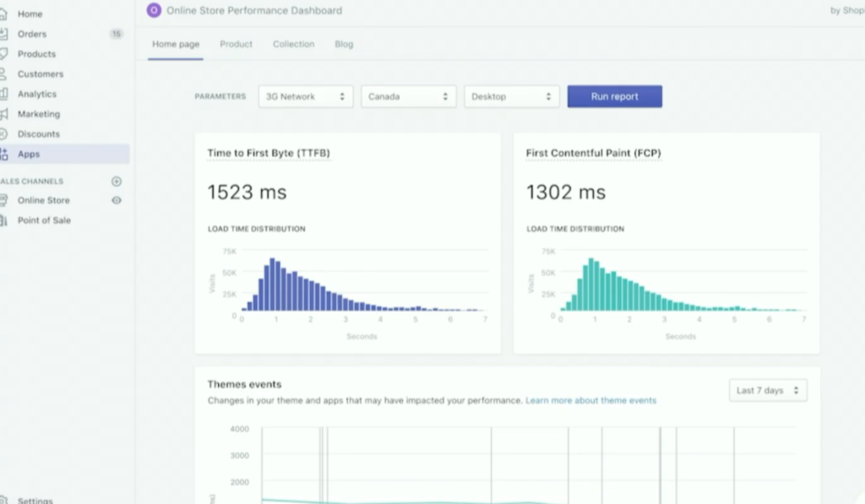This screenshot has width=865, height=504.
Task: Click the 1523 ms value
Action: pyautogui.click(x=248, y=192)
